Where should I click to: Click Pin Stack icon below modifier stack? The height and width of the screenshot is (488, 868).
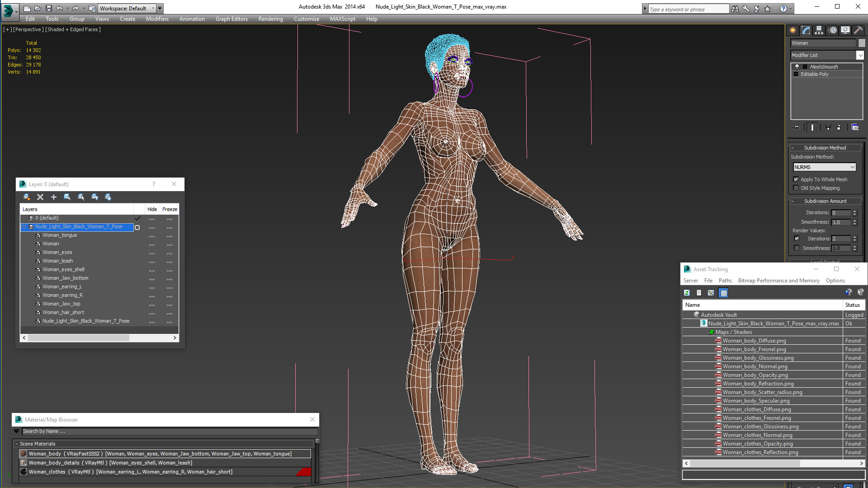(796, 127)
